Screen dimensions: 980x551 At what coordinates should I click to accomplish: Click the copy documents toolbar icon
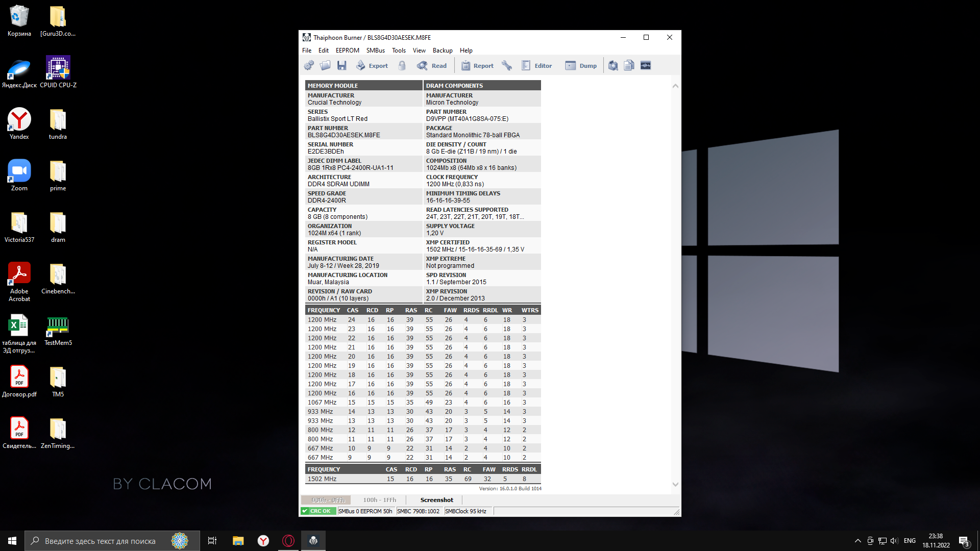point(629,65)
